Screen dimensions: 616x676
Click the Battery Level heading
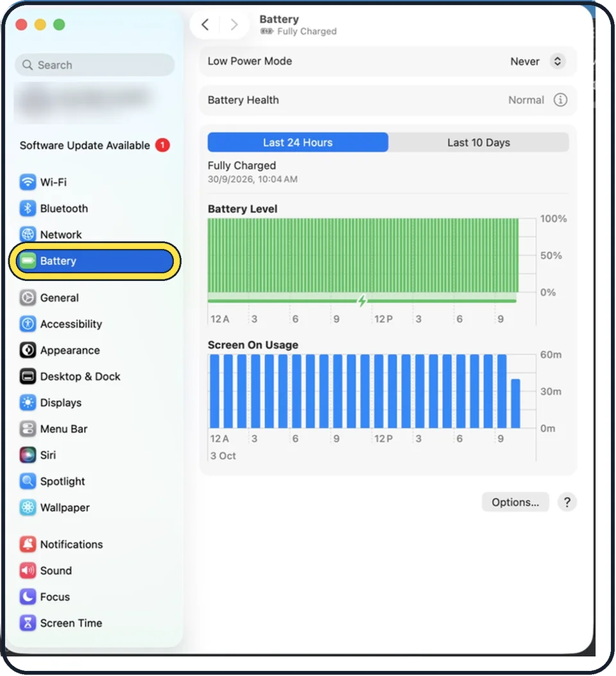click(x=243, y=209)
